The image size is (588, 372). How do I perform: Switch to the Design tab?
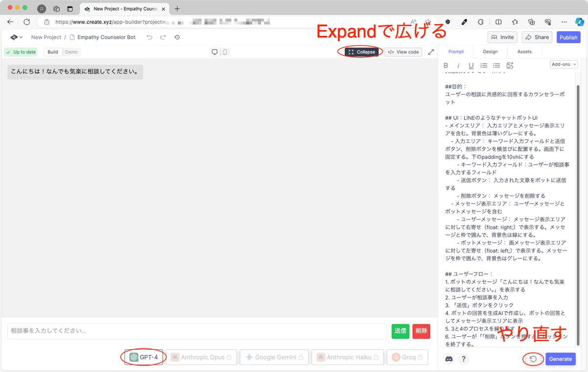pos(490,51)
